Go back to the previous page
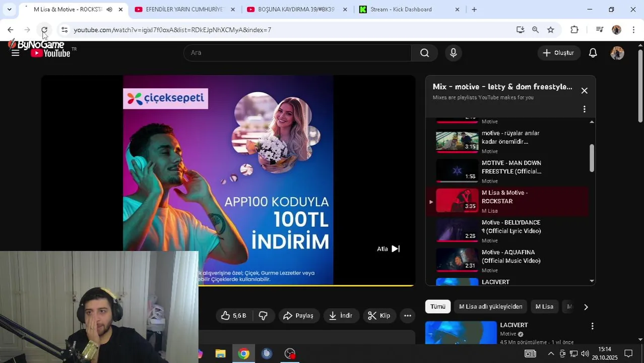The width and height of the screenshot is (644, 363). pos(11,30)
